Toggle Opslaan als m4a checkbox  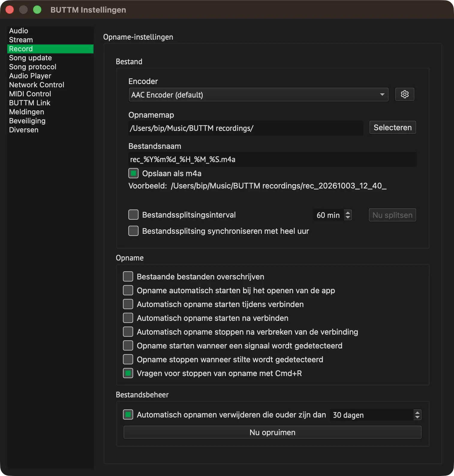(133, 173)
